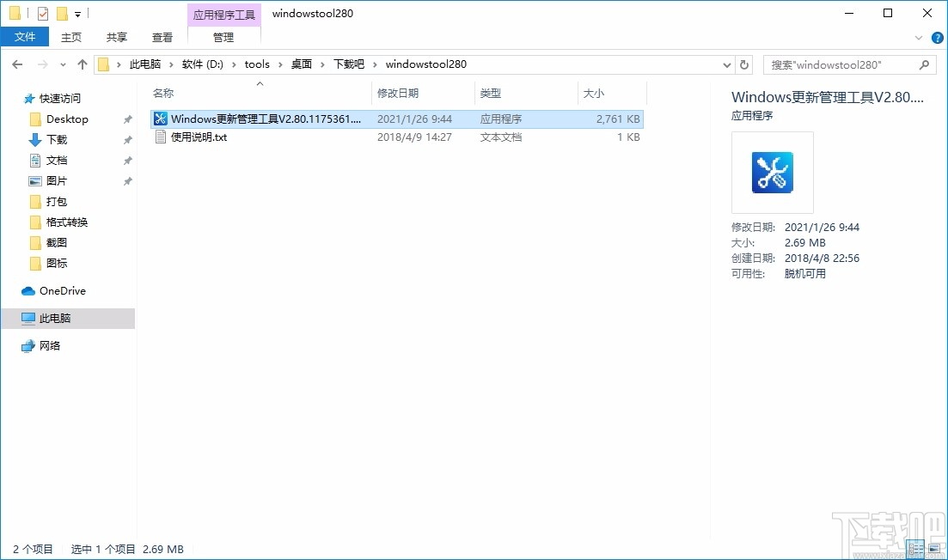The image size is (948, 560).
Task: Click windowstool280 in the address breadcrumb
Action: tap(425, 64)
